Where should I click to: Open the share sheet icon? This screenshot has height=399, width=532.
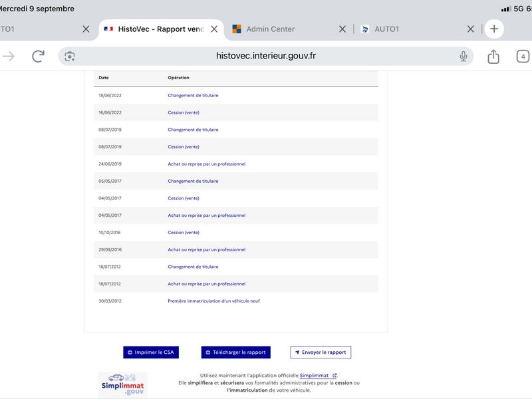(x=493, y=57)
